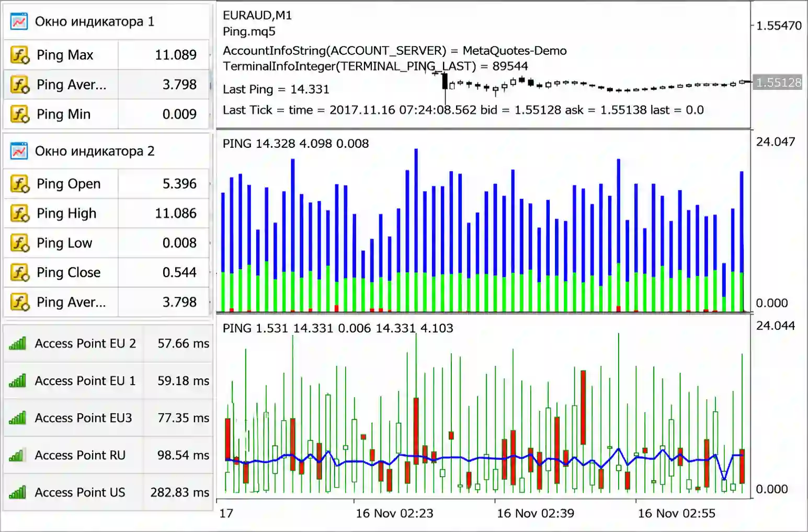Choose the Access Point EU 1 server label
808x532 pixels.
click(x=85, y=380)
